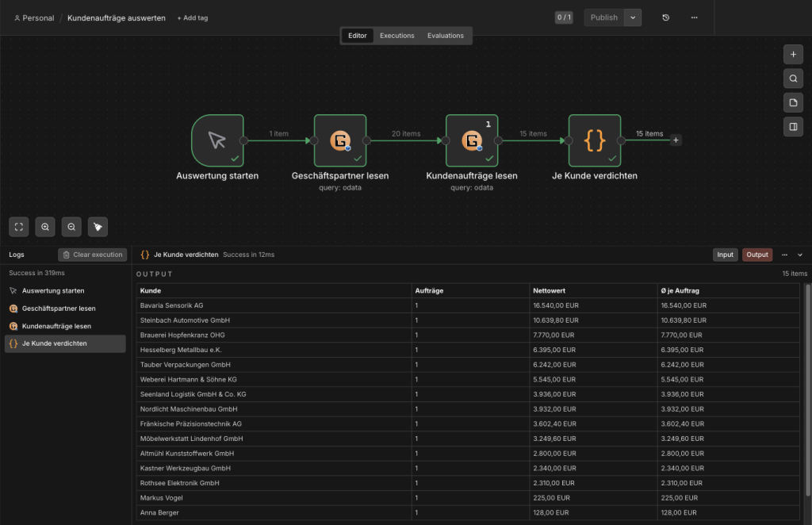Click the Clear execution button
Viewport: 812px width, 525px height.
[x=93, y=255]
